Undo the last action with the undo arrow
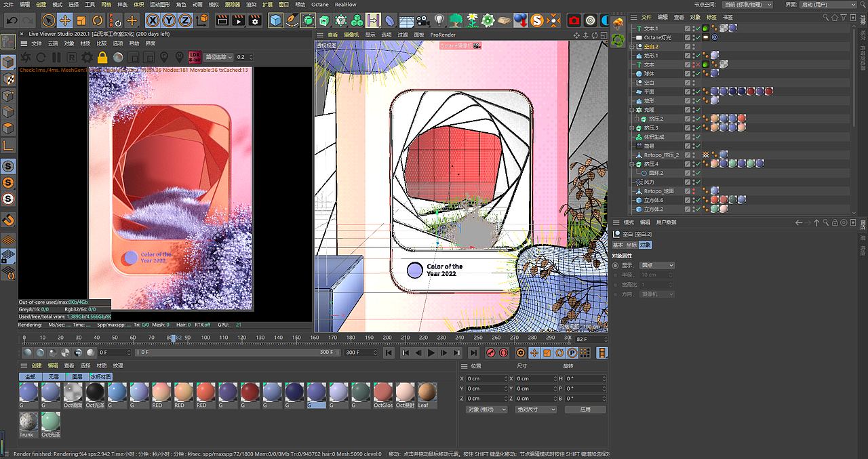 pyautogui.click(x=12, y=20)
